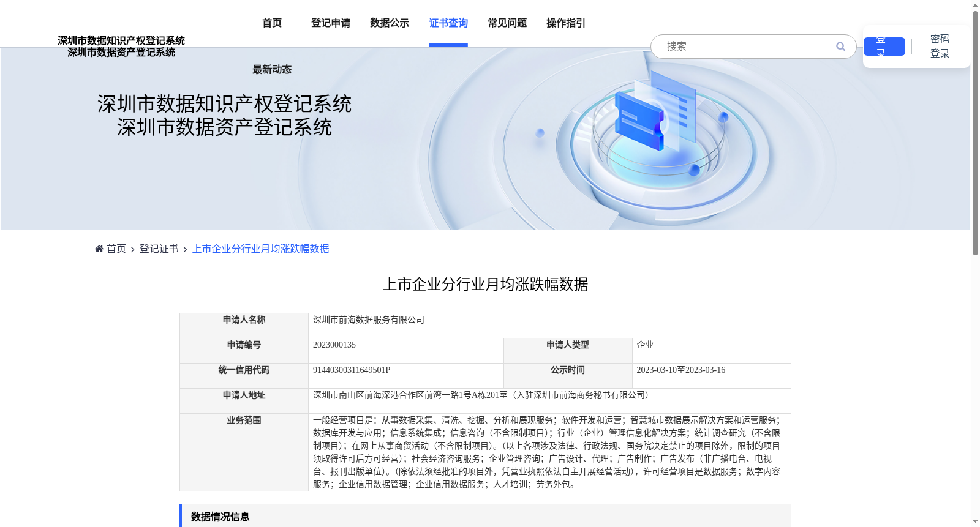Select credit code 91440300311649501P
This screenshot has width=980, height=527.
click(352, 370)
